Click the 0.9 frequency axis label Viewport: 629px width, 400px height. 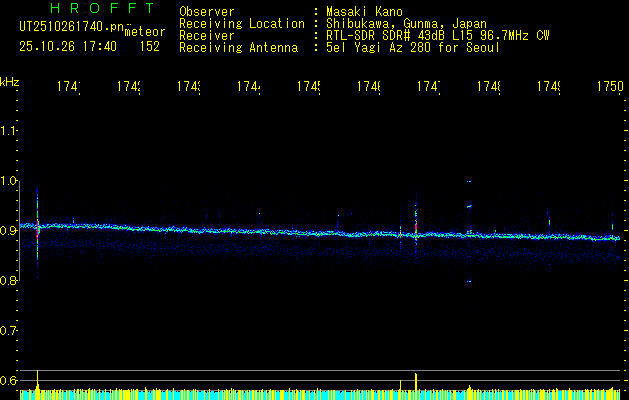pyautogui.click(x=8, y=231)
